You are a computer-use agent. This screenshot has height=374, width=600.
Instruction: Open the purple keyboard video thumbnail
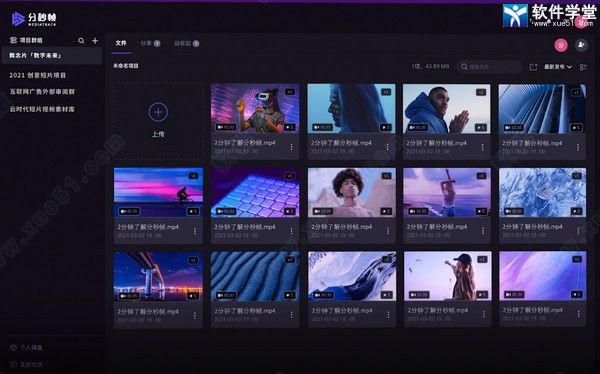[255, 193]
